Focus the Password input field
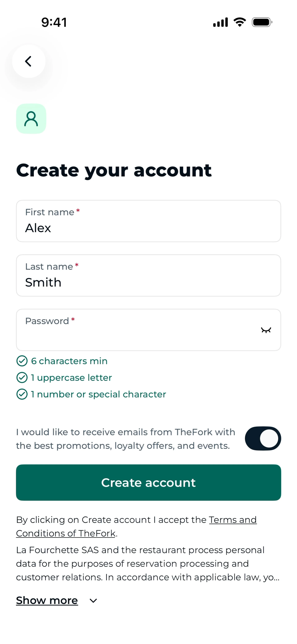The height and width of the screenshot is (644, 297). 135,330
